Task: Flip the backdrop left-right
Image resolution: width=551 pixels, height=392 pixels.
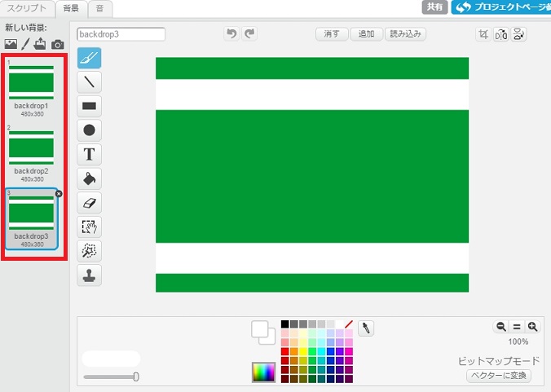Action: [500, 34]
